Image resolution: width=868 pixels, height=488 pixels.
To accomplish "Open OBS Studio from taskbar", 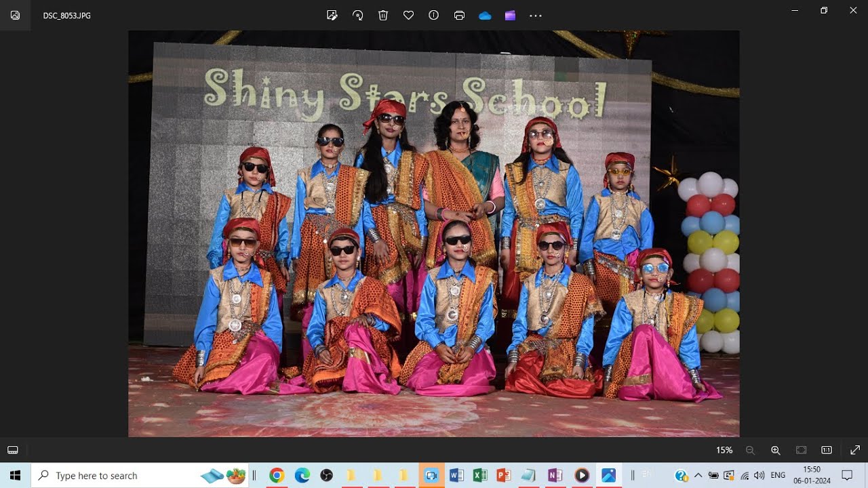I will (327, 475).
